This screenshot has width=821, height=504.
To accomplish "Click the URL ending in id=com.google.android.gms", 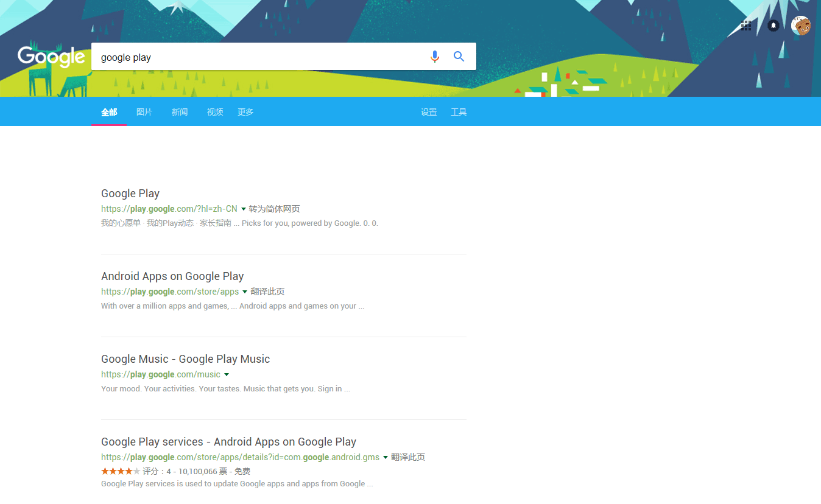I will (x=240, y=457).
